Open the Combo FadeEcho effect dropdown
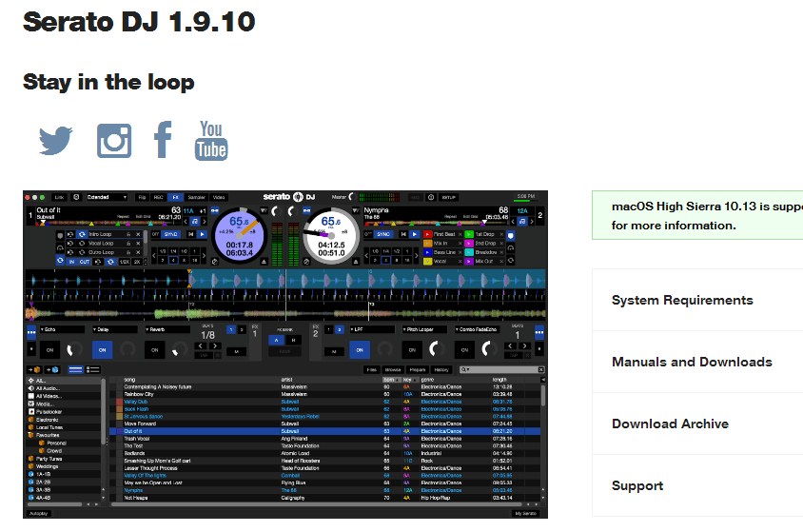The height and width of the screenshot is (532, 803). tap(478, 329)
